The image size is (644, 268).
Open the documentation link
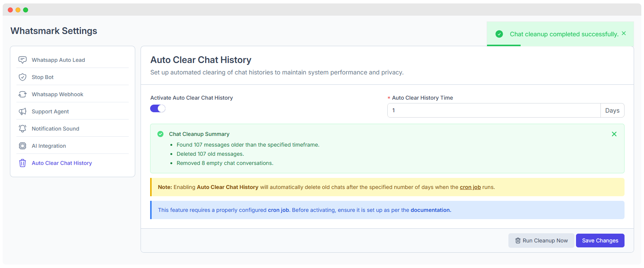[431, 210]
